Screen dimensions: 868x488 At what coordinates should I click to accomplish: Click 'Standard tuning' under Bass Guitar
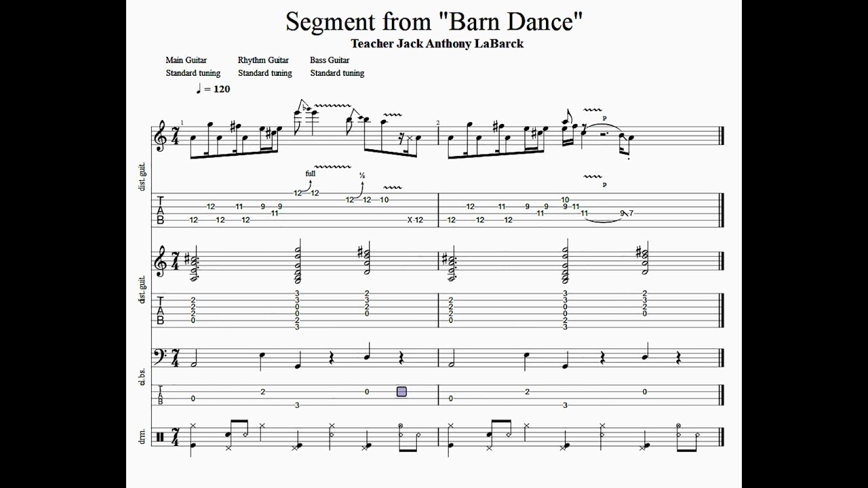(337, 73)
